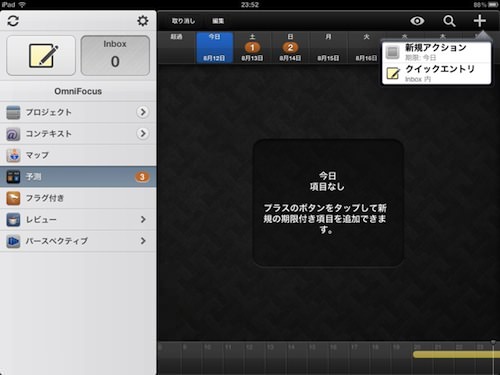Click the OmniFocus header title
The image size is (500, 375).
pyautogui.click(x=78, y=91)
